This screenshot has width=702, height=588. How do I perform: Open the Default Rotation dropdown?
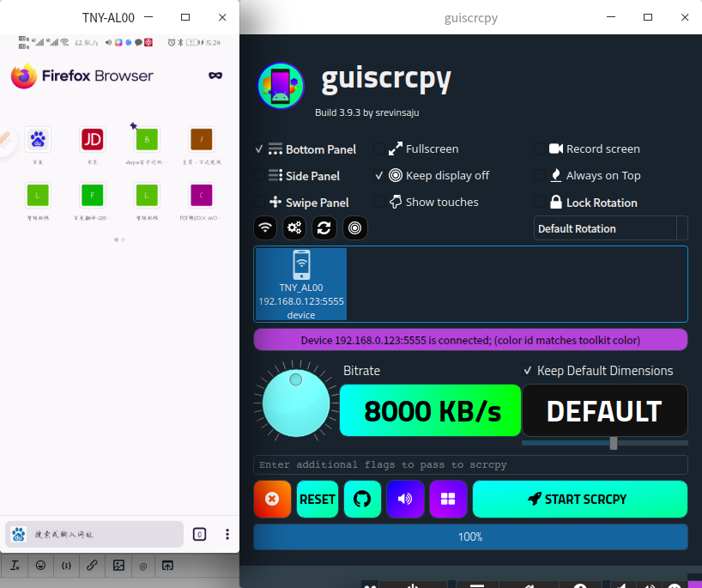pyautogui.click(x=611, y=228)
